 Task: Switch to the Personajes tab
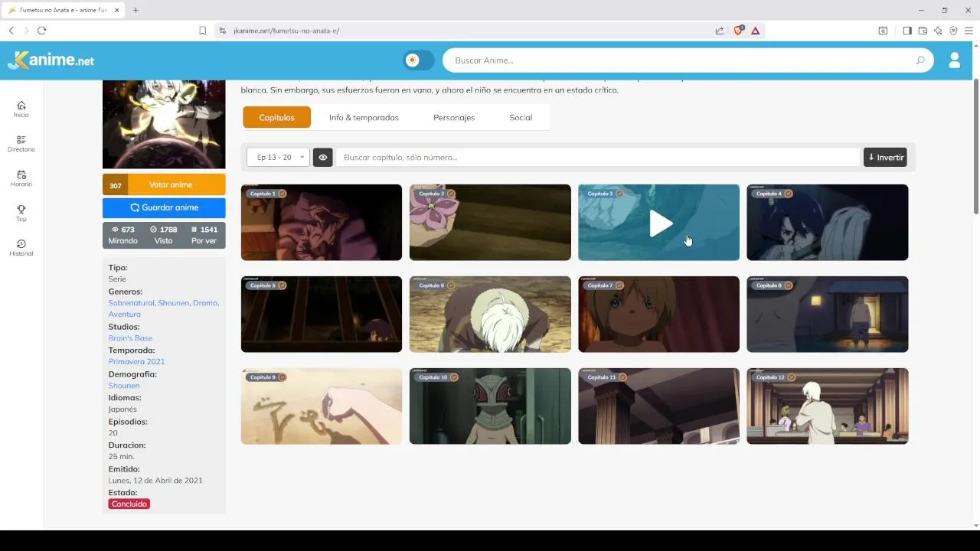pyautogui.click(x=454, y=117)
